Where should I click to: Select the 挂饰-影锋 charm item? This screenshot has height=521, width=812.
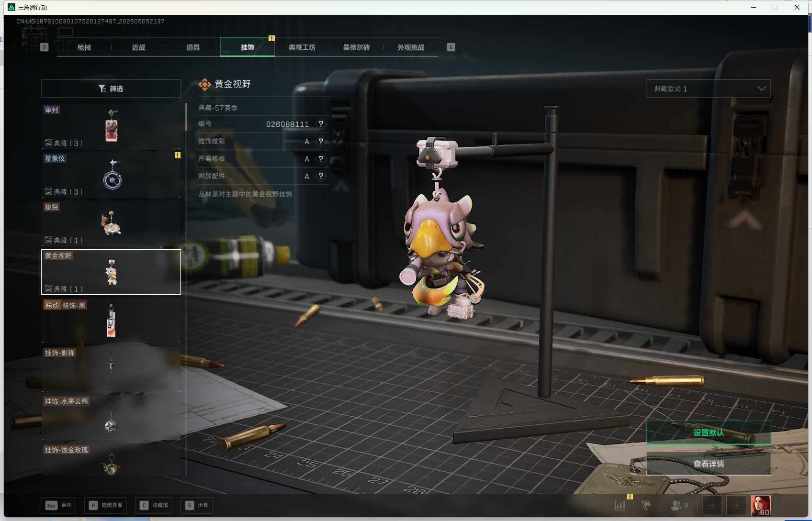tap(111, 369)
